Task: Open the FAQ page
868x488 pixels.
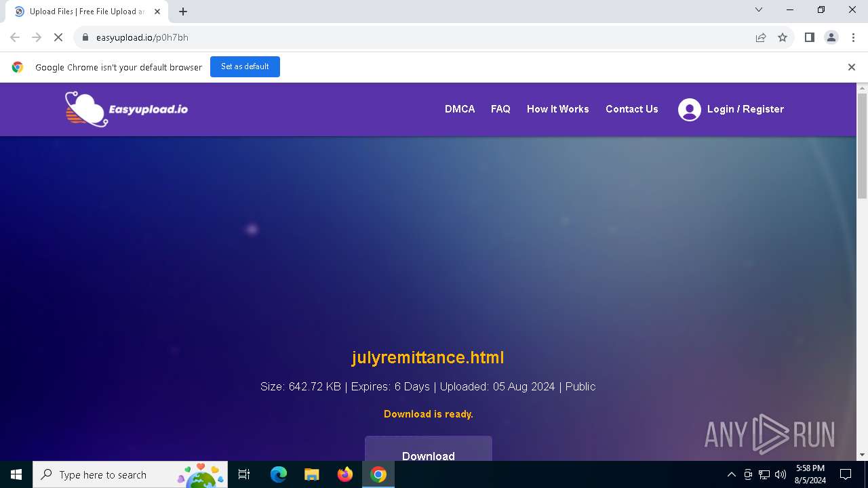Action: pos(500,109)
